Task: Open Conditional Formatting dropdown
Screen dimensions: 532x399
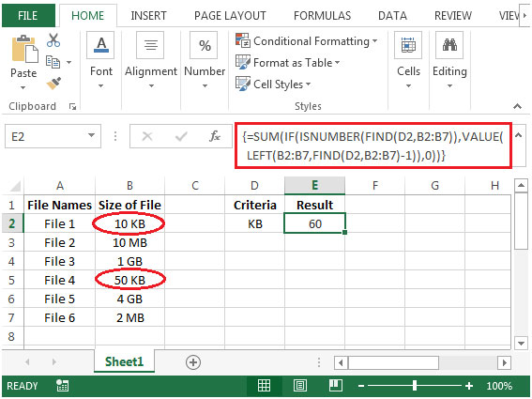Action: pos(375,41)
